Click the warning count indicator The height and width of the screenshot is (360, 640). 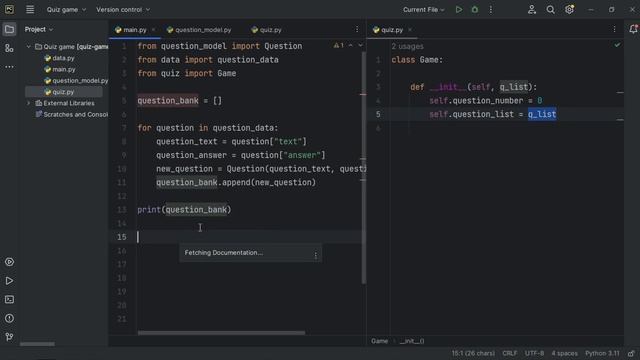click(x=339, y=45)
